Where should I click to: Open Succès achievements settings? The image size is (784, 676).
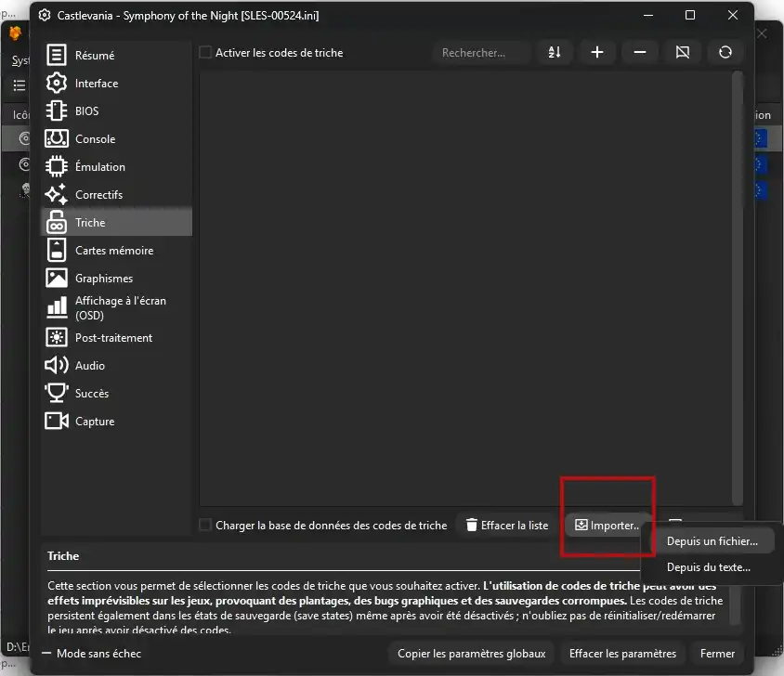(116, 394)
